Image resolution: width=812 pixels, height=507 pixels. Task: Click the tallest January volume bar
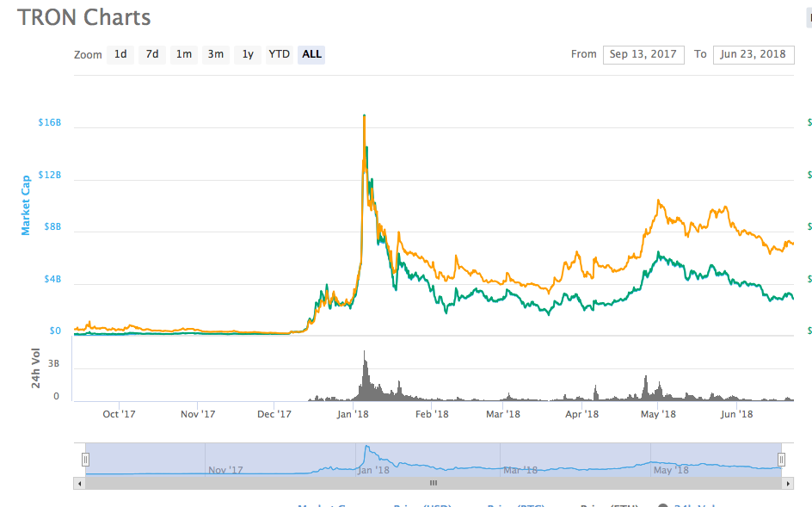(365, 376)
